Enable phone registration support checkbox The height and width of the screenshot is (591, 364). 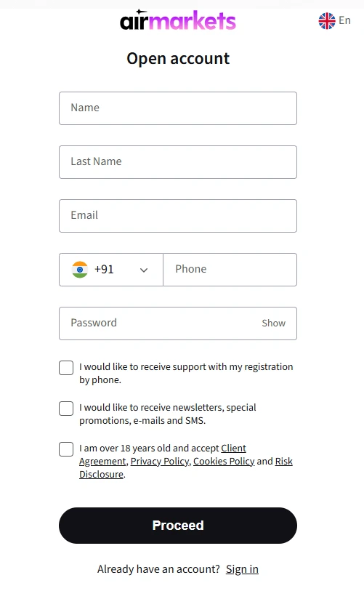[x=66, y=368]
